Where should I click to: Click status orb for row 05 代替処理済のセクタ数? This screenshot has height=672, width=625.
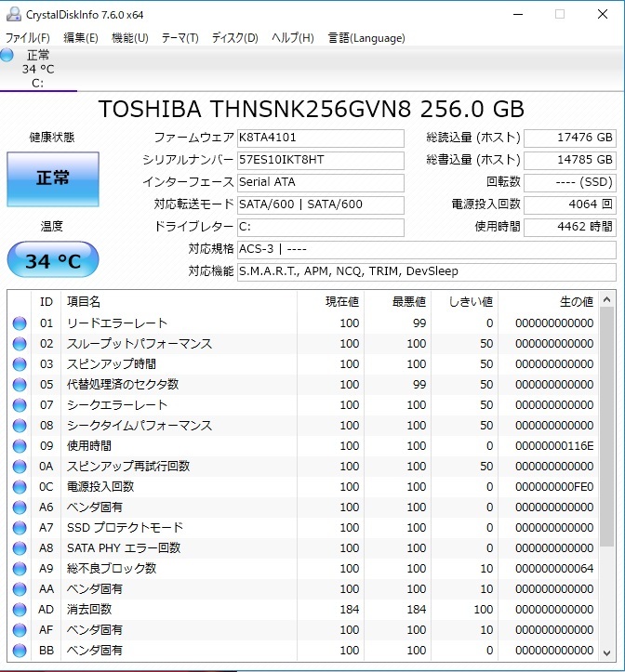coord(20,385)
